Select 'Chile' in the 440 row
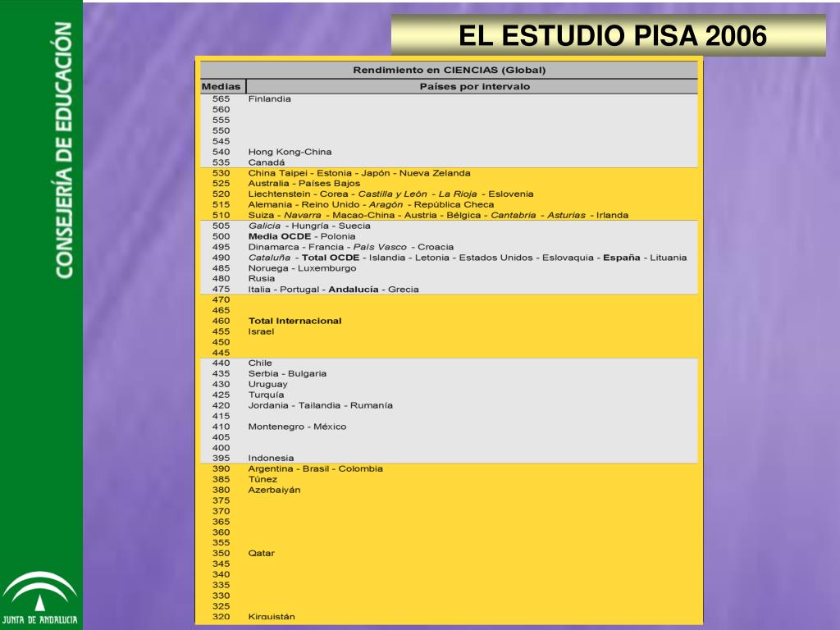This screenshot has height=630, width=840. (x=260, y=363)
